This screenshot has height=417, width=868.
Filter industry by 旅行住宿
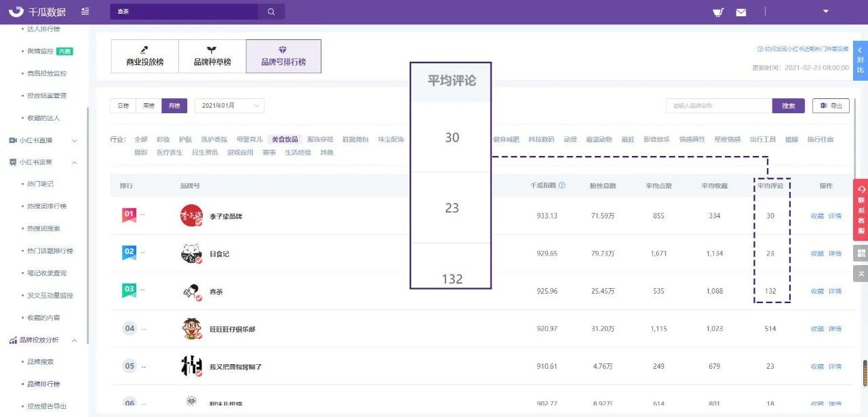click(x=820, y=140)
